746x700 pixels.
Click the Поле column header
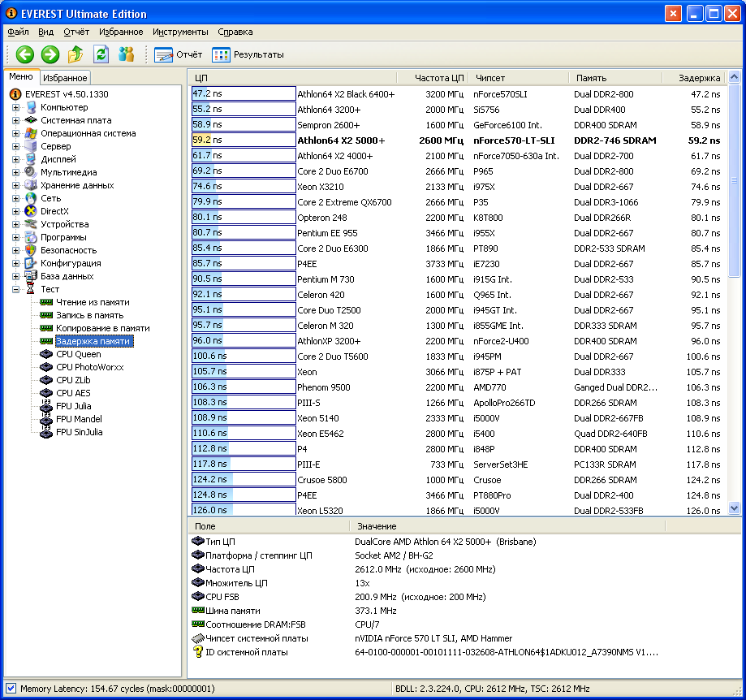tap(269, 526)
